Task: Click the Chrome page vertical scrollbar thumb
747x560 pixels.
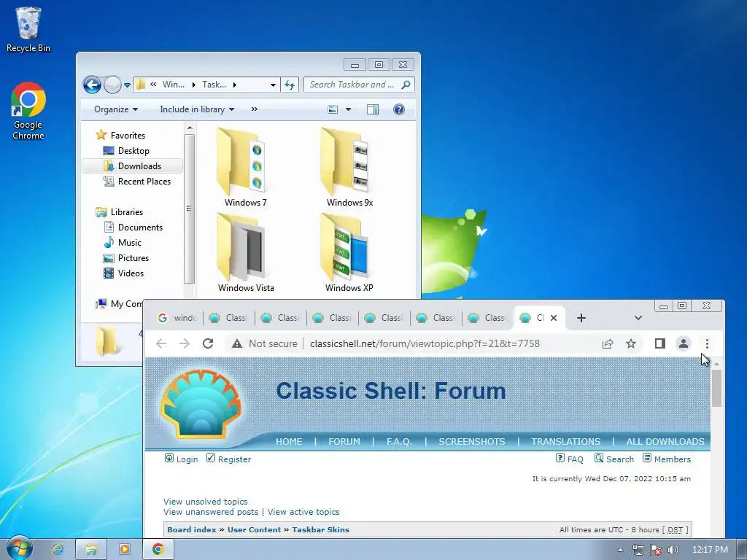Action: (716, 388)
